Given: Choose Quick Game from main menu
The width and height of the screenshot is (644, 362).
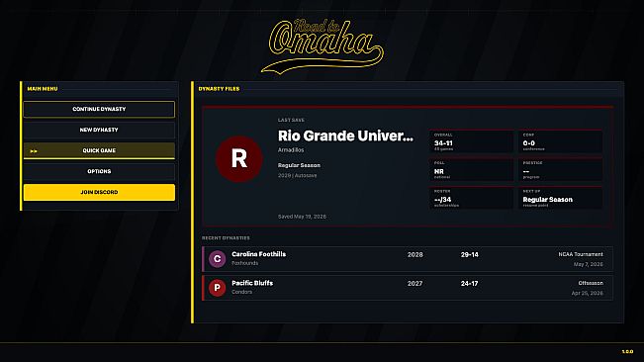Looking at the screenshot, I should pos(99,150).
